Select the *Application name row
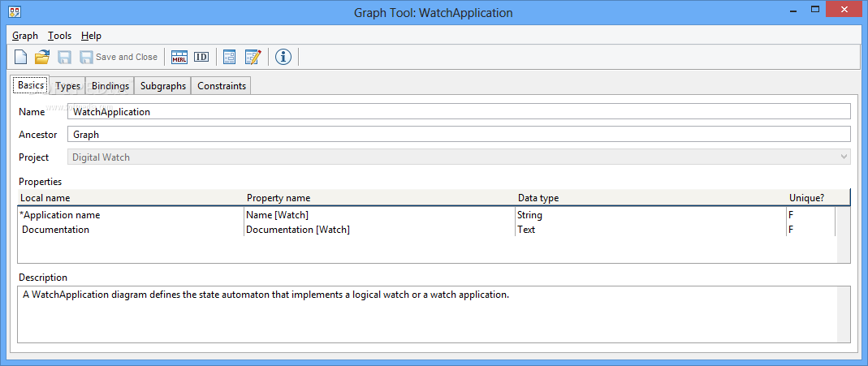Image resolution: width=868 pixels, height=366 pixels. coord(426,215)
